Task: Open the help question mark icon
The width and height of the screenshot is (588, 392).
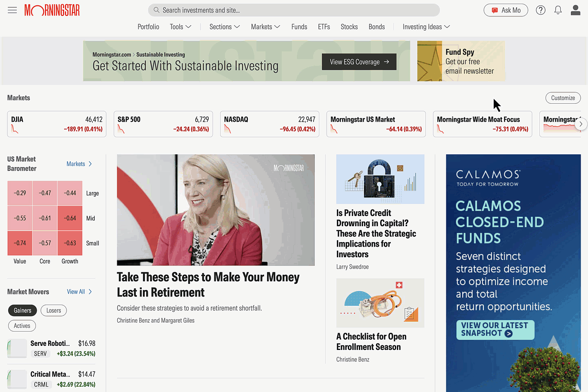Action: pos(541,10)
